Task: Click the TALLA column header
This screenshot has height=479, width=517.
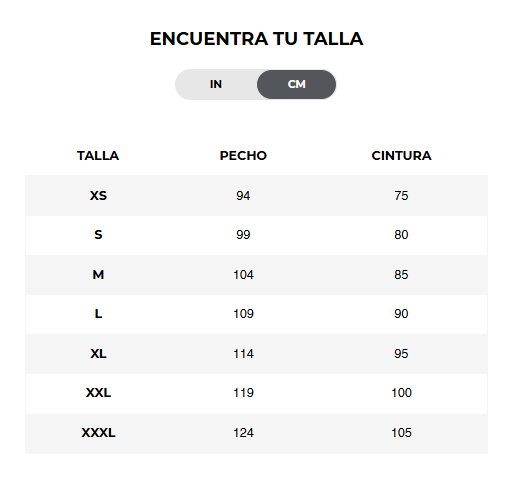Action: [98, 156]
